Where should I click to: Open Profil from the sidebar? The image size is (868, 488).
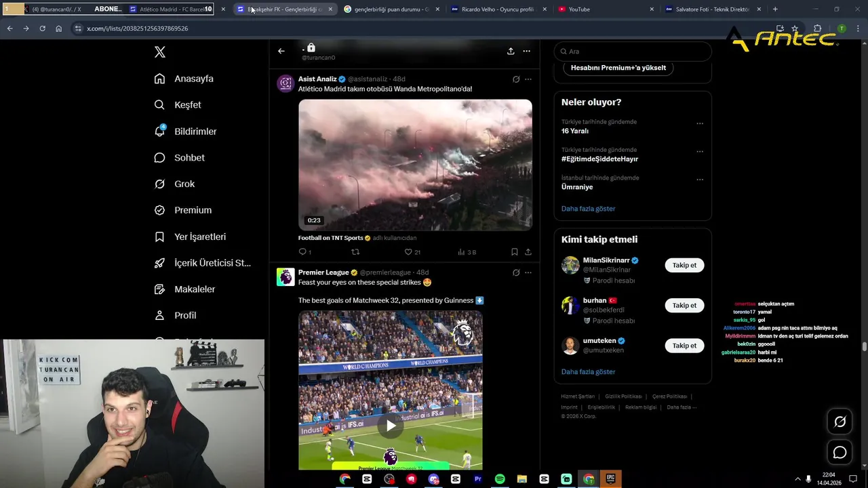click(175, 315)
